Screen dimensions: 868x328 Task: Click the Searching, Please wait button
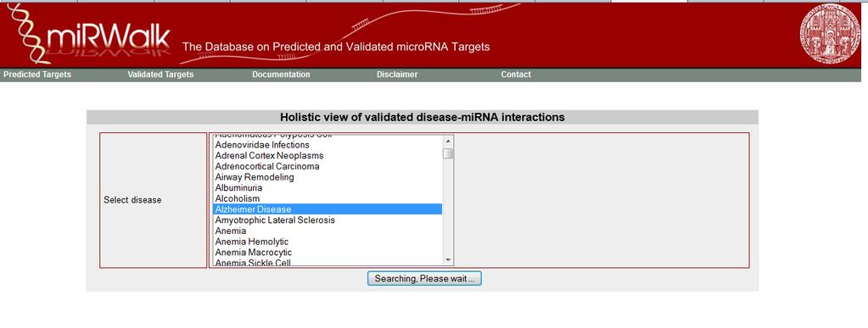[x=424, y=278]
